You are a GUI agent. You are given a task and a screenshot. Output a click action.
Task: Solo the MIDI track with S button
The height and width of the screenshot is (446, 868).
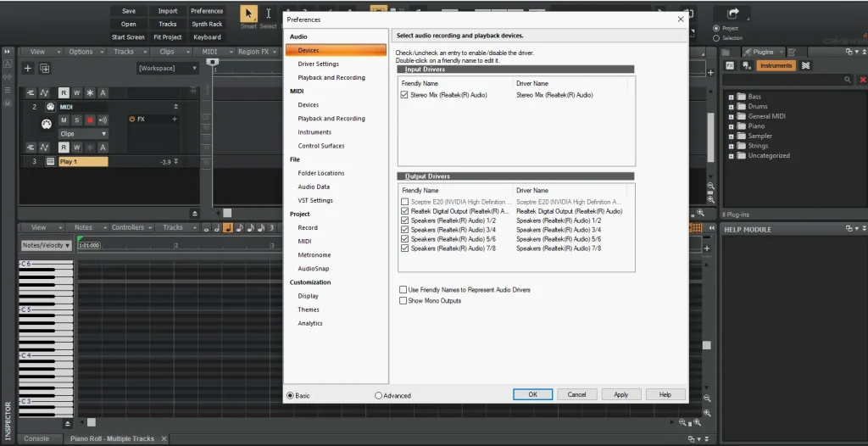pyautogui.click(x=76, y=120)
